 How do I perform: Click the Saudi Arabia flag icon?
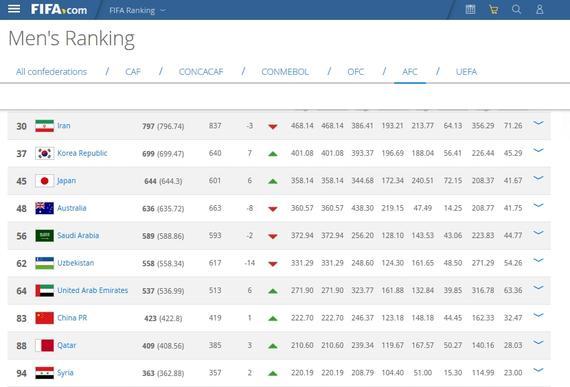coord(45,235)
